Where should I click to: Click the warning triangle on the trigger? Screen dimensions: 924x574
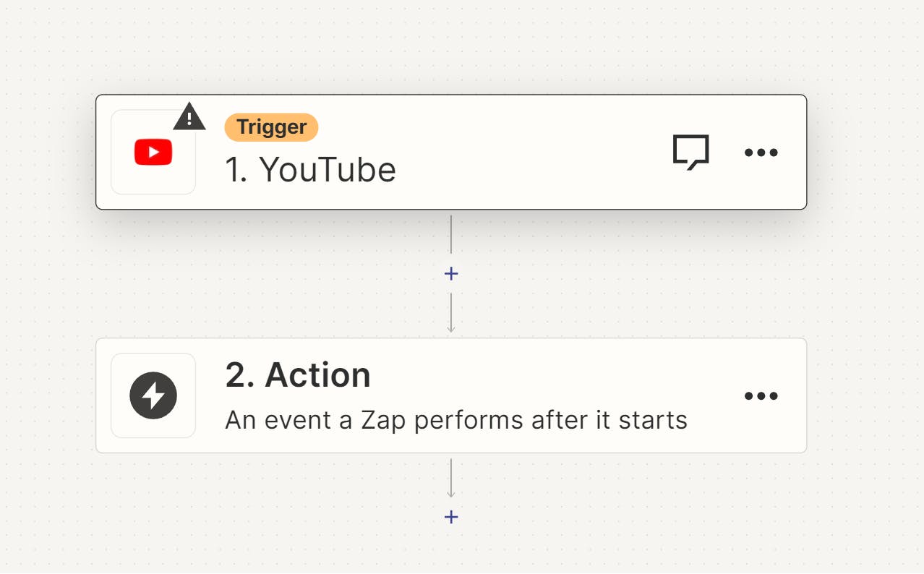point(189,117)
